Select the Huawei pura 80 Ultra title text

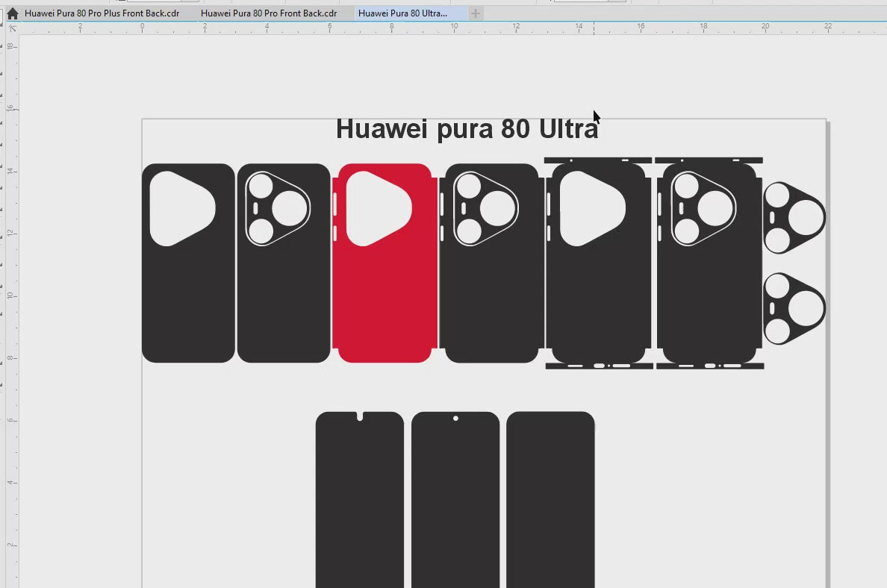pyautogui.click(x=467, y=129)
